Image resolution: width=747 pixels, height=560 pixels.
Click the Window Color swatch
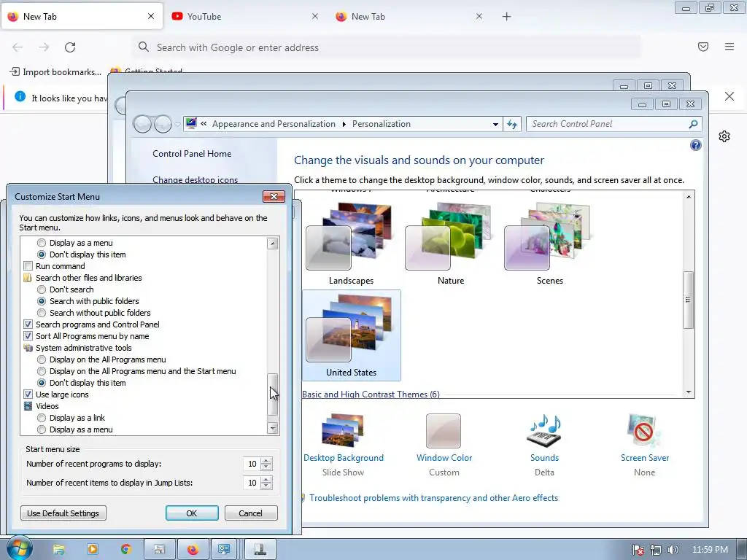[444, 431]
